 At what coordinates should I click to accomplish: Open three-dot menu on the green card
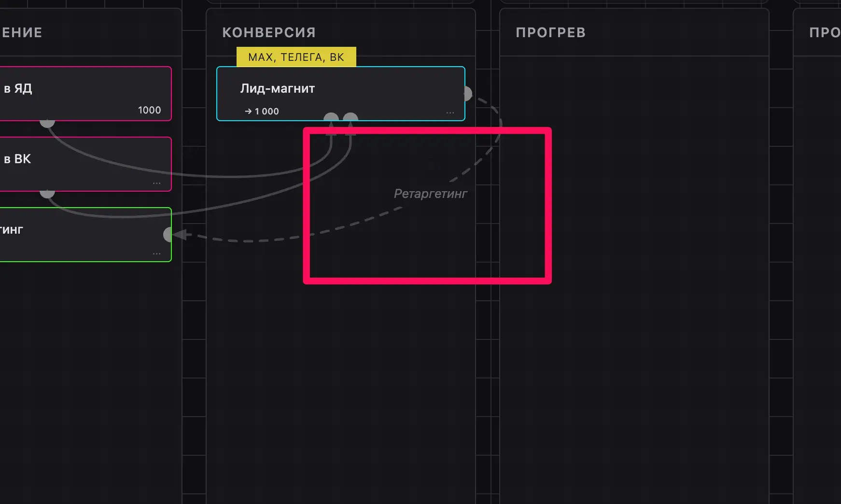pos(156,254)
